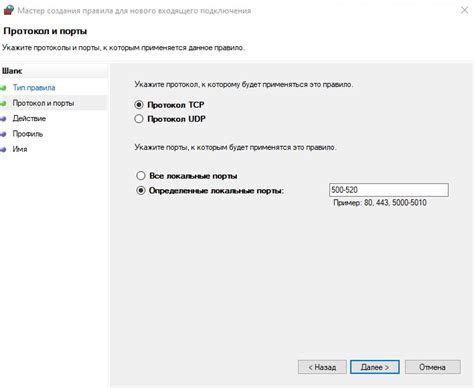
Task: Go to the Имя step
Action: pyautogui.click(x=20, y=149)
